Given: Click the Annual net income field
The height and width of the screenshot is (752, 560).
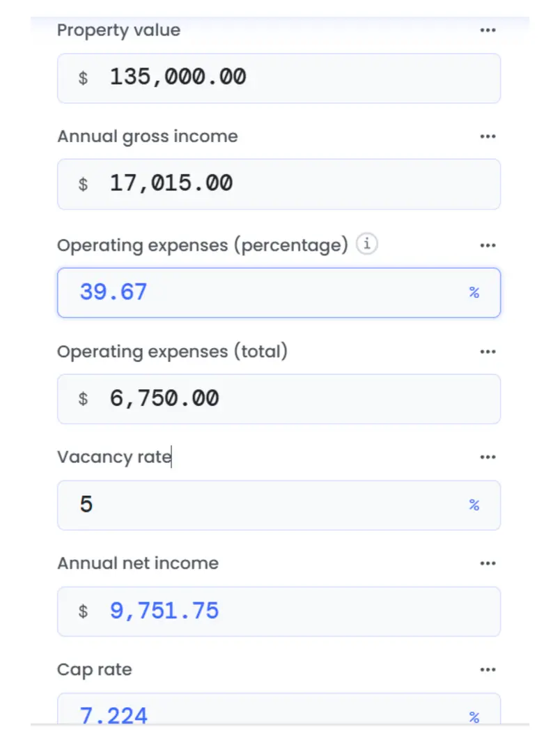Looking at the screenshot, I should [x=279, y=611].
